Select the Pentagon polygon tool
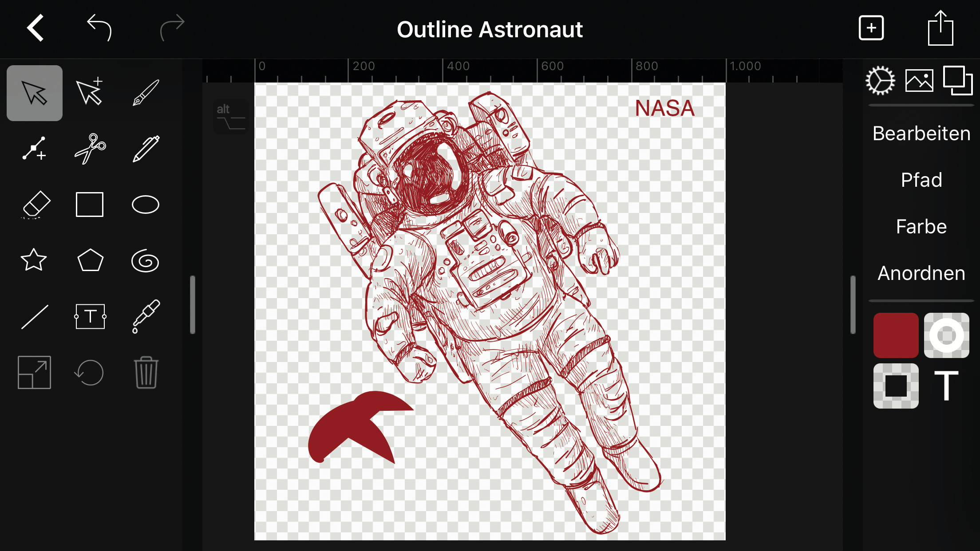The height and width of the screenshot is (551, 980). (90, 260)
